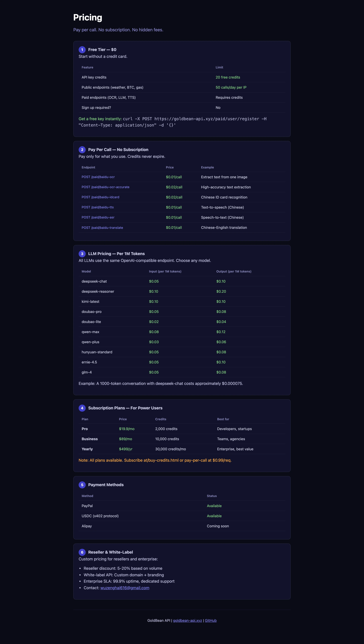Click the deepseek-reasoner model row
The height and width of the screenshot is (644, 364).
(182, 291)
